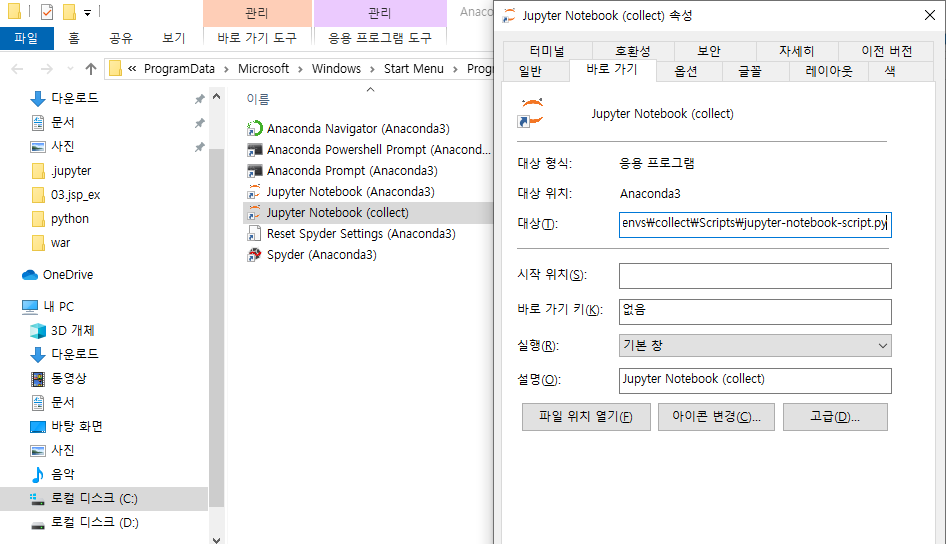This screenshot has height=544, width=946.
Task: Switch to the 호환성 properties tab
Action: click(633, 51)
